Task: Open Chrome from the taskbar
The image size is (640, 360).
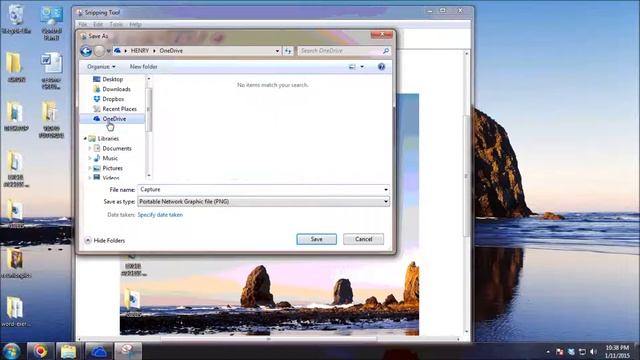Action: [40, 351]
